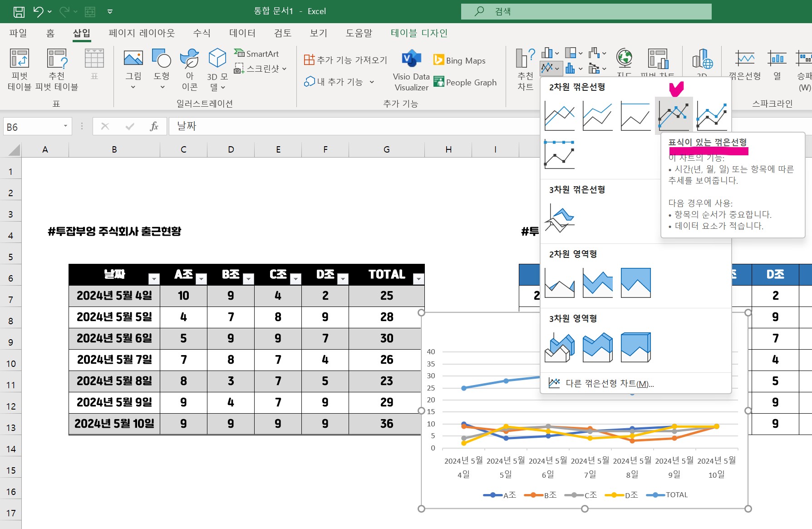
Task: Open the 날짜 column filter dropdown
Action: click(x=154, y=279)
